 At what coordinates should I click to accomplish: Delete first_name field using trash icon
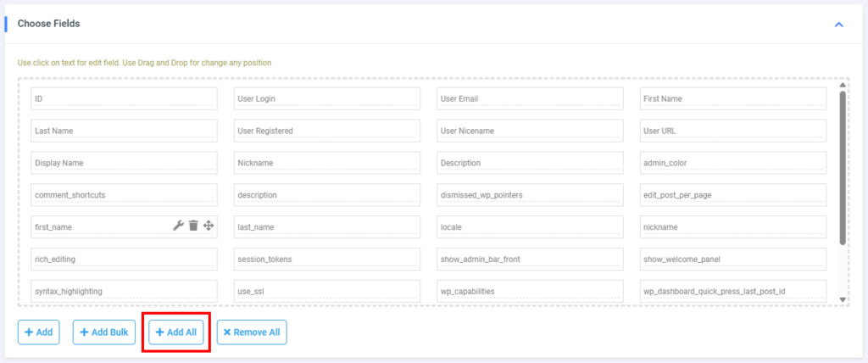coord(193,226)
